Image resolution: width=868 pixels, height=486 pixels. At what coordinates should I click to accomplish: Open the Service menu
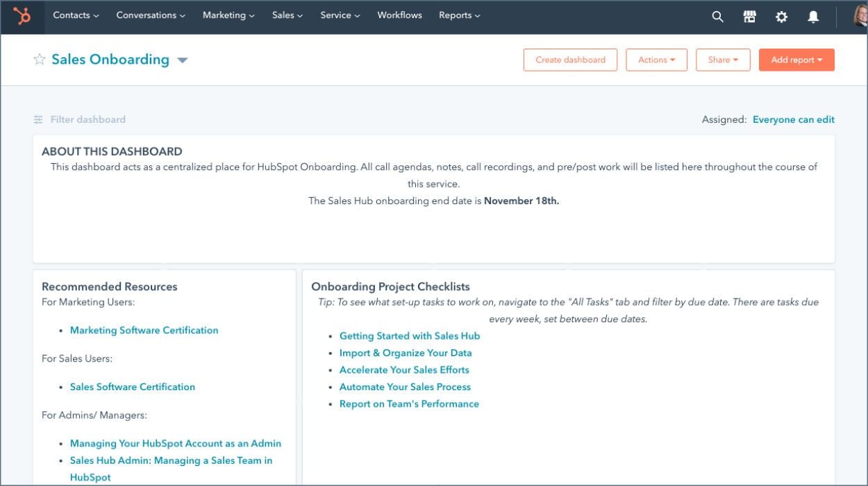[340, 15]
